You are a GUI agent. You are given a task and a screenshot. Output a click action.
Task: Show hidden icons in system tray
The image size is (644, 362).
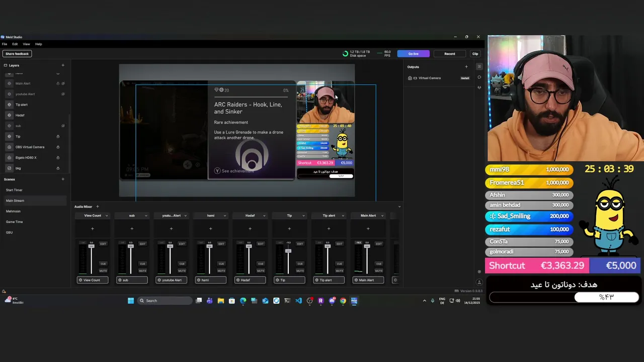424,301
